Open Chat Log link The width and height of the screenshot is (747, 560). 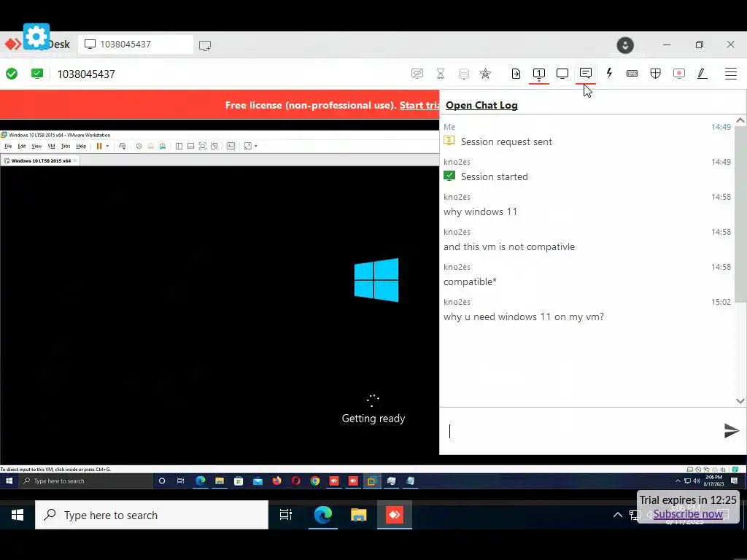481,105
